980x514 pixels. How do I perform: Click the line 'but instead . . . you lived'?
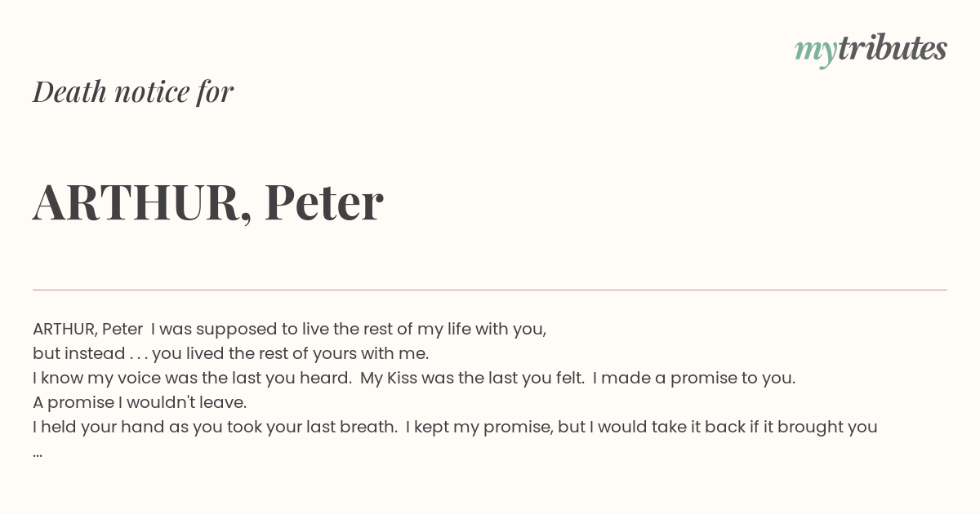[230, 354]
